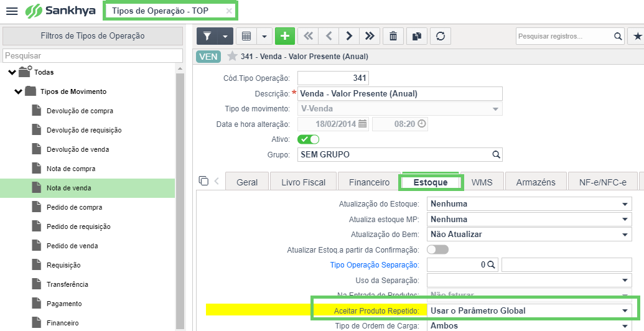Refresh the record with reload icon
This screenshot has width=644, height=331.
click(x=441, y=36)
